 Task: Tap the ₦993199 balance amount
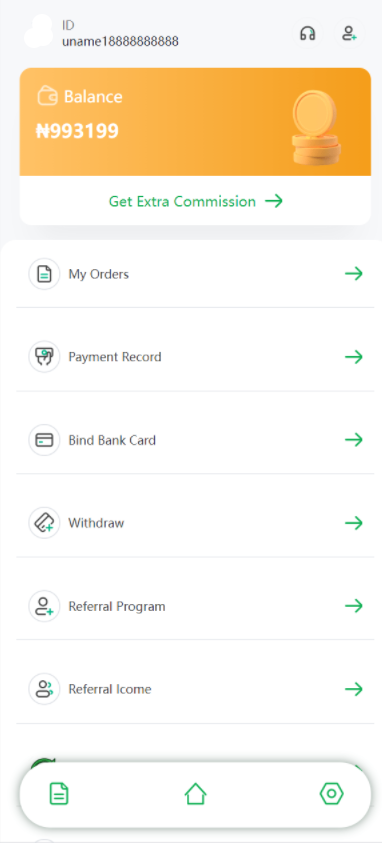pos(77,131)
